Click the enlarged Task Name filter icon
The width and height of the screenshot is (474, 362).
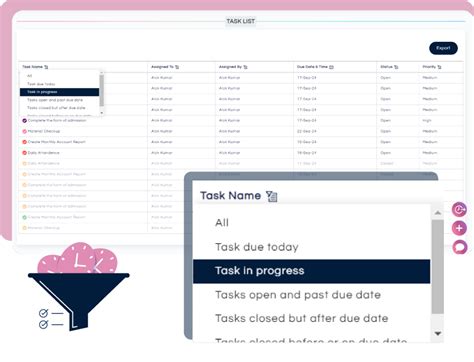[272, 196]
